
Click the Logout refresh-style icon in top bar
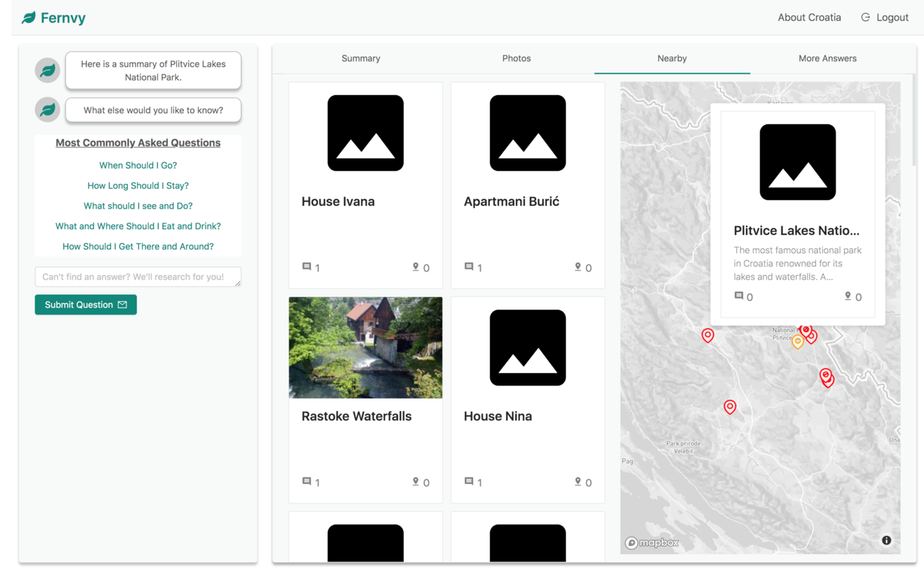point(865,17)
